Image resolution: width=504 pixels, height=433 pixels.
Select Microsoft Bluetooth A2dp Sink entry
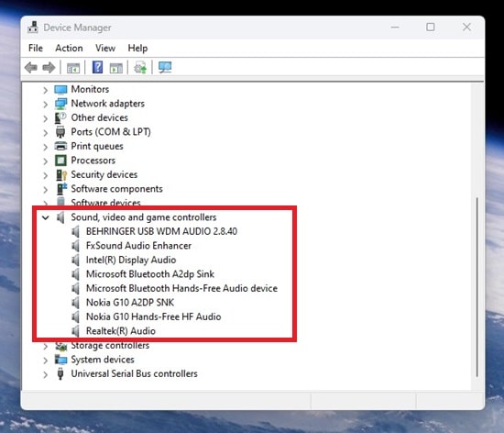149,274
